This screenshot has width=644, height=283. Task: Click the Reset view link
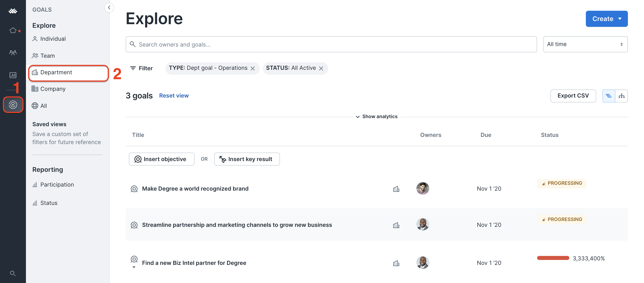174,96
